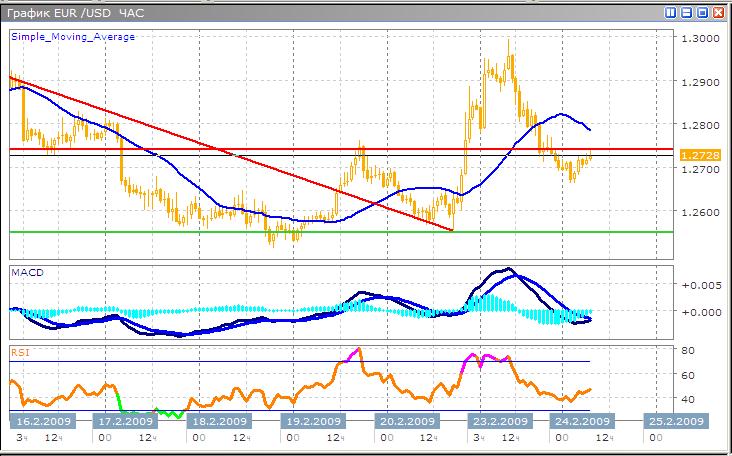Click the horizontal split window icon
Image resolution: width=732 pixels, height=456 pixels.
click(686, 12)
